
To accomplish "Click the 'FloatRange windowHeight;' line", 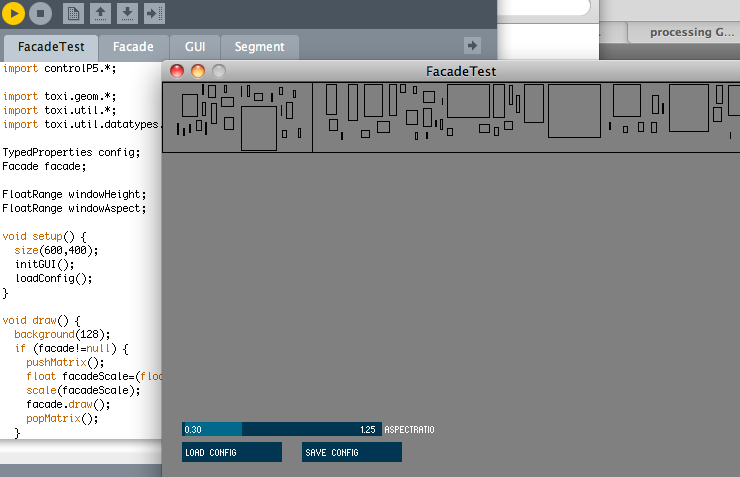I will [74, 194].
